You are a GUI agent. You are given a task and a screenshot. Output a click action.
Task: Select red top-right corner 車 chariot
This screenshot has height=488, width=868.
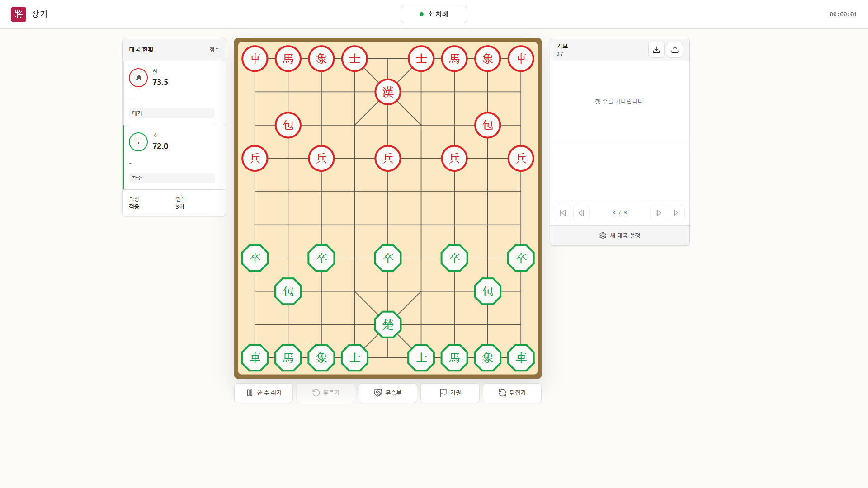click(x=521, y=59)
